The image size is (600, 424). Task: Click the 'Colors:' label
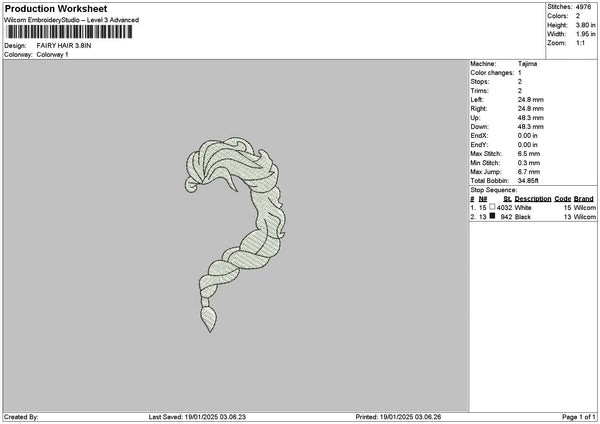click(558, 16)
